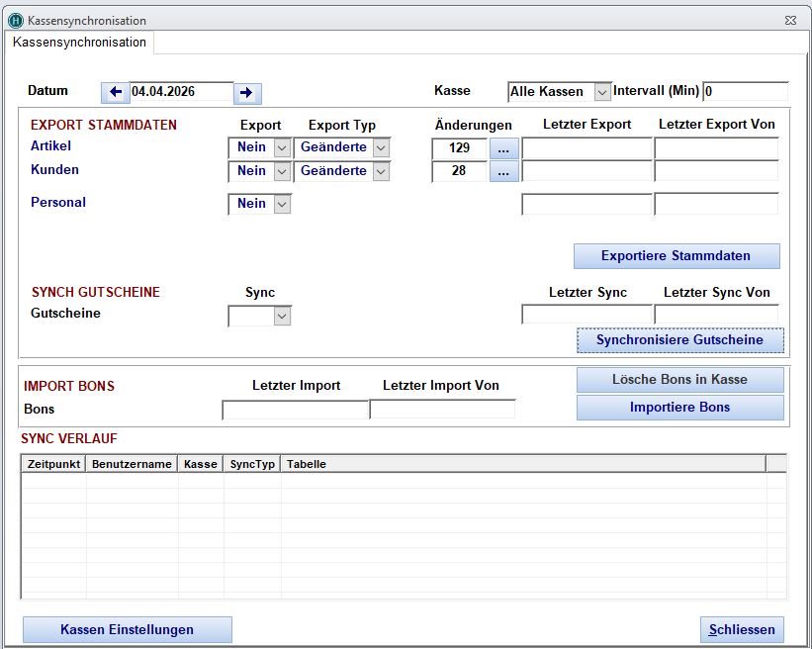Close the Kassensynchronisation window
The height and width of the screenshot is (649, 812).
789,20
